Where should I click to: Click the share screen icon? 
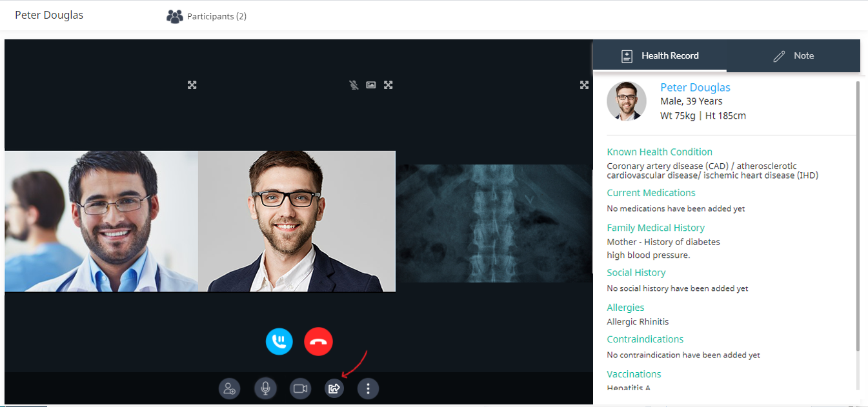(x=334, y=388)
